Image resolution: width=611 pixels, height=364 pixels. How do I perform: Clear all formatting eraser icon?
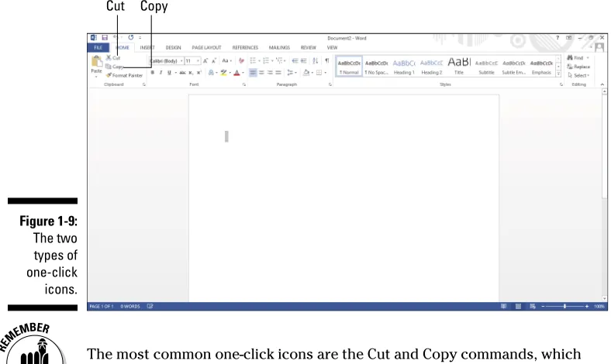(x=241, y=60)
